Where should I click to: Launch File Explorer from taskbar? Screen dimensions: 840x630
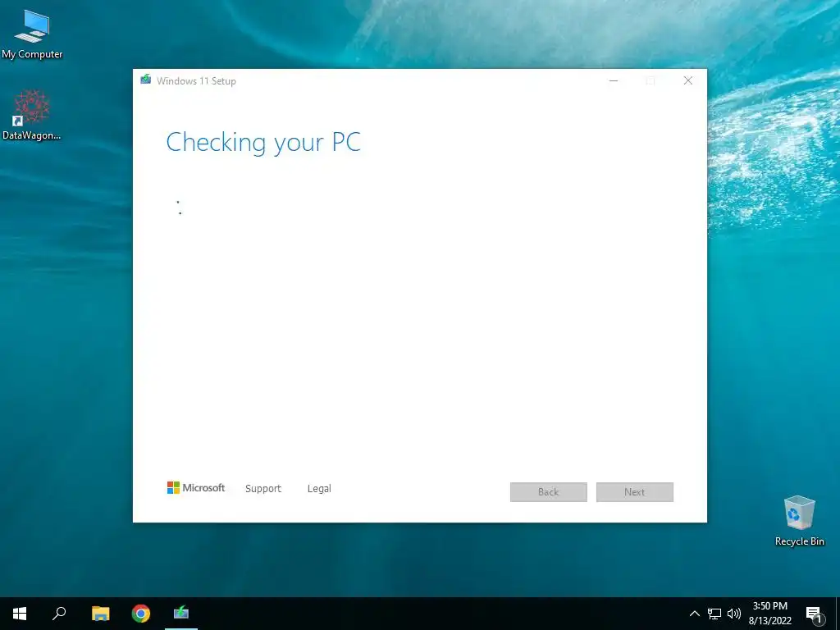tap(100, 614)
